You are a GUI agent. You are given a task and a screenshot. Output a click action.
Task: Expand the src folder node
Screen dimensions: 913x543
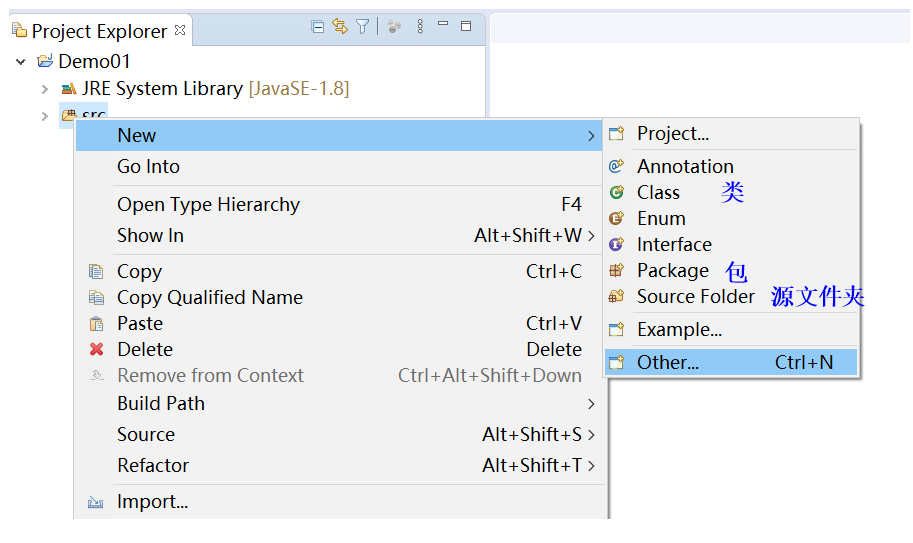pyautogui.click(x=45, y=116)
